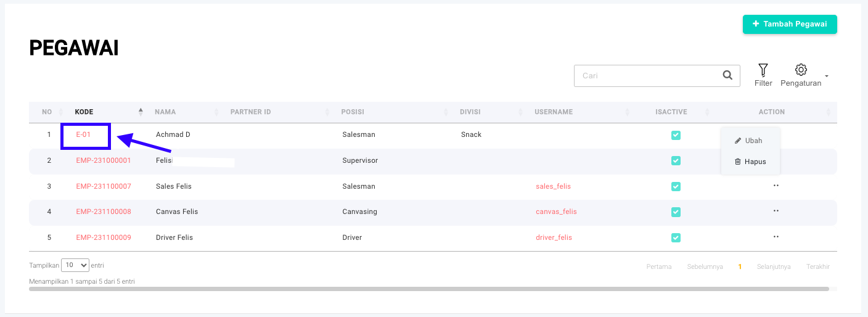The image size is (868, 317).
Task: Open action dots for Canvas Felis row
Action: (776, 212)
